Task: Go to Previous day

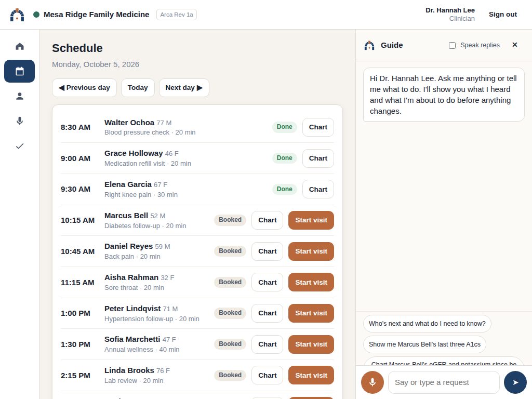Action: click(x=85, y=88)
